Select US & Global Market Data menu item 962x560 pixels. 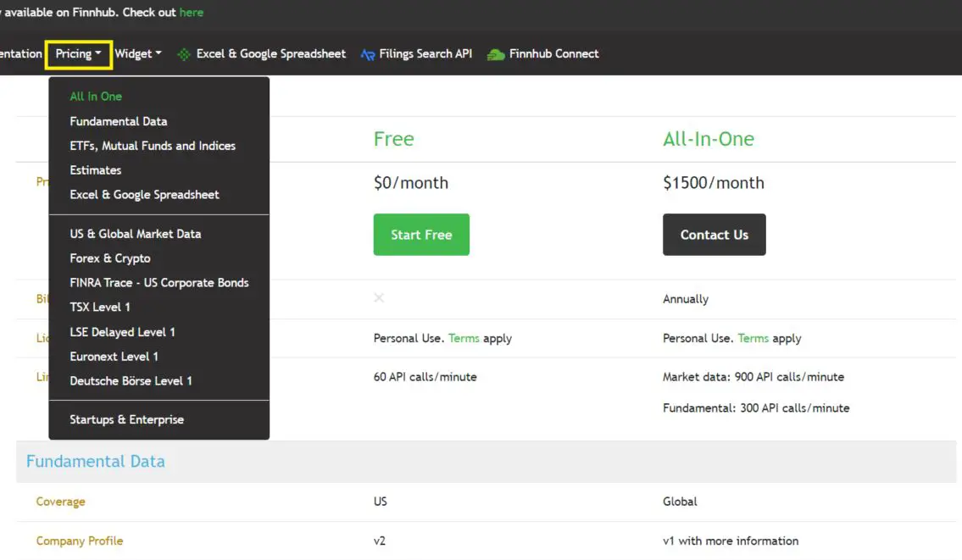(136, 235)
